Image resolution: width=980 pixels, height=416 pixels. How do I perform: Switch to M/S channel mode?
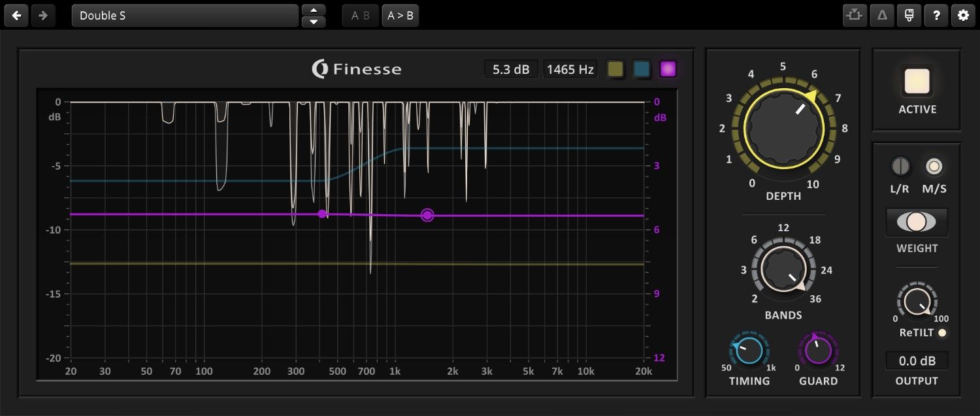pos(934,167)
